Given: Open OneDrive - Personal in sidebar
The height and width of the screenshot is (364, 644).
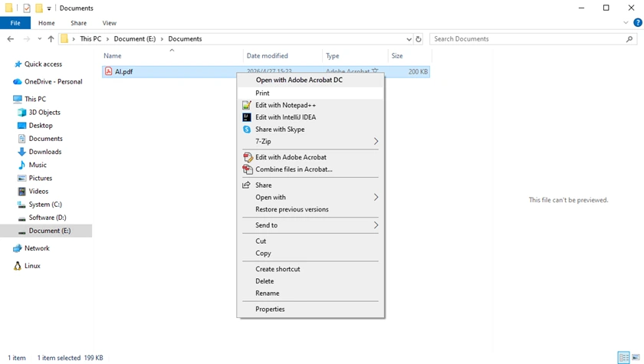Looking at the screenshot, I should click(x=53, y=82).
